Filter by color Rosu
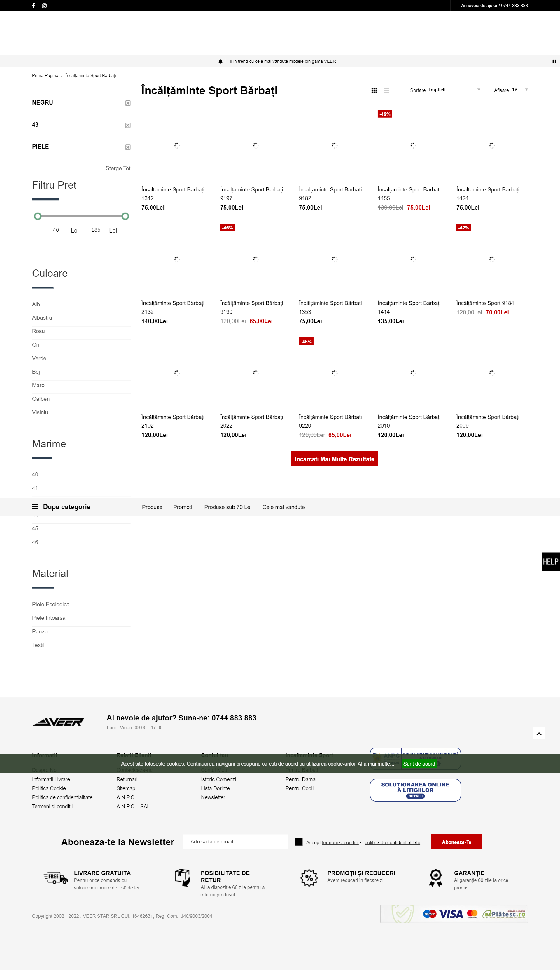This screenshot has height=970, width=560. (38, 331)
